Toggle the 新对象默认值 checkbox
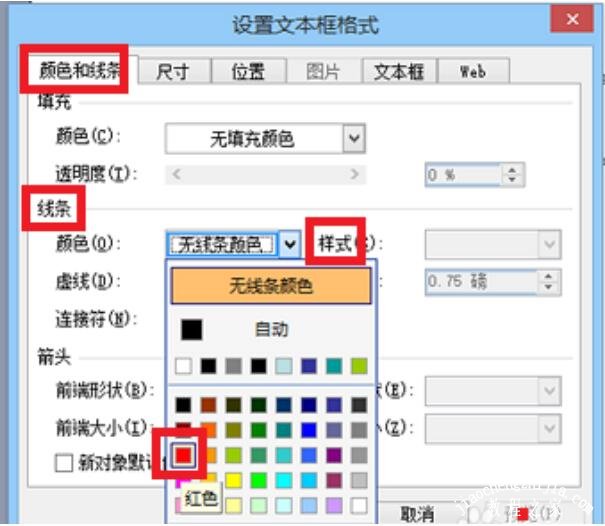The height and width of the screenshot is (526, 605). tap(64, 463)
